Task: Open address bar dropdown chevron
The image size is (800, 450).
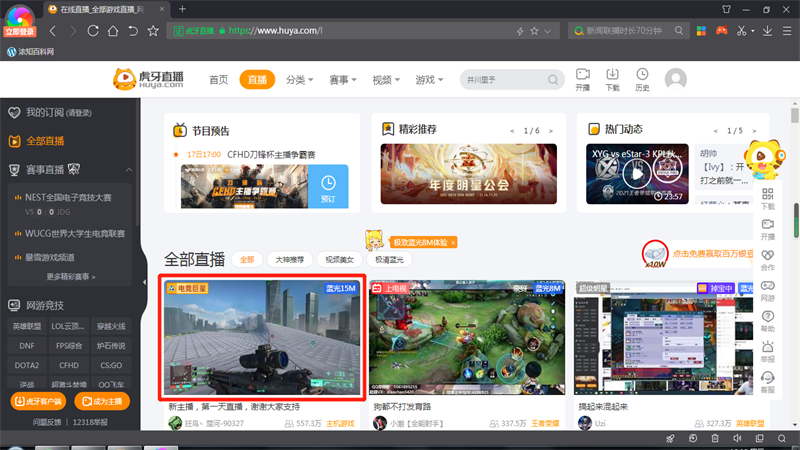Action: [x=547, y=31]
